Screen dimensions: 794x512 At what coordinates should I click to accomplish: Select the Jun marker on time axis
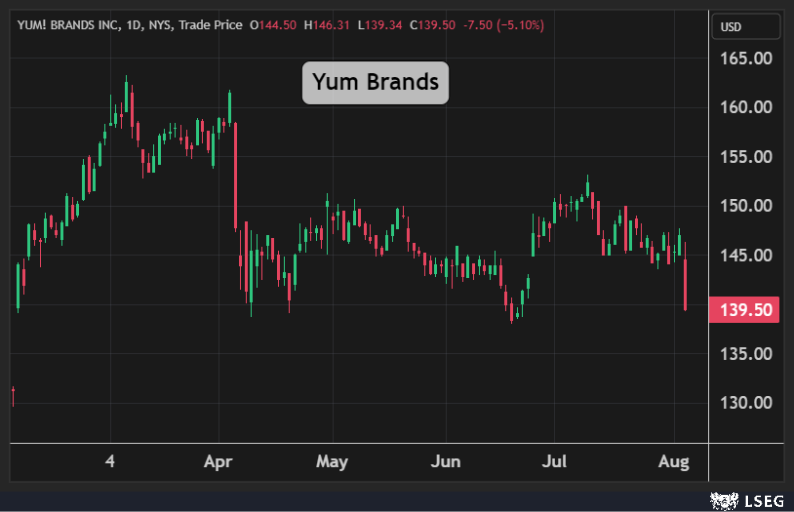pos(445,462)
